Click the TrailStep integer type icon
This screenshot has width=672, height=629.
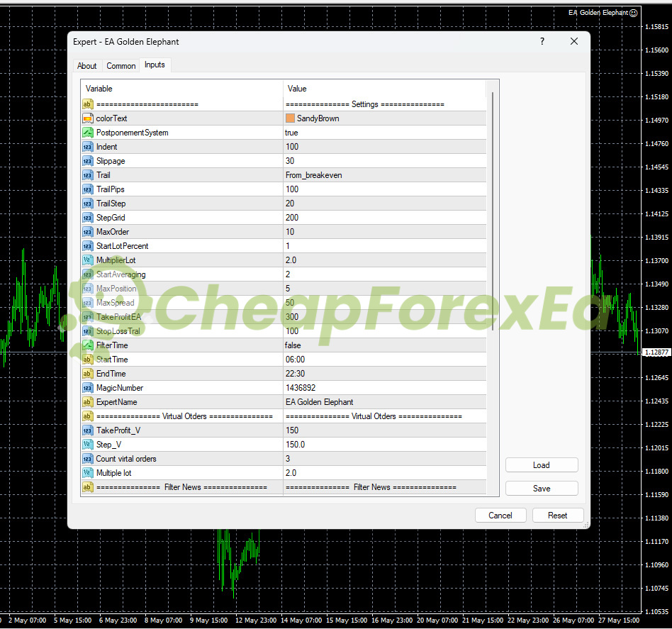87,204
